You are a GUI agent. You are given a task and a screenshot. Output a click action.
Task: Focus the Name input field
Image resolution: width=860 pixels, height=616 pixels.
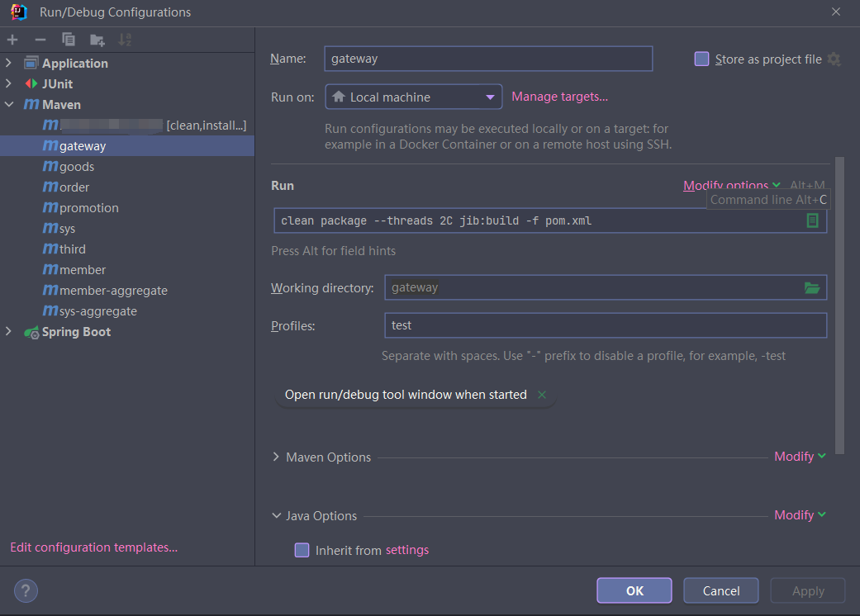click(488, 59)
